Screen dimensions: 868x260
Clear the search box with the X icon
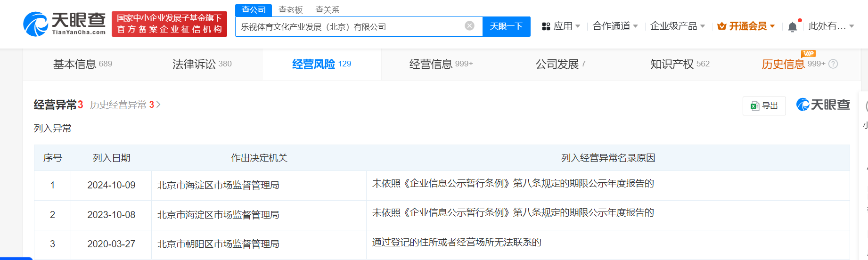point(469,26)
